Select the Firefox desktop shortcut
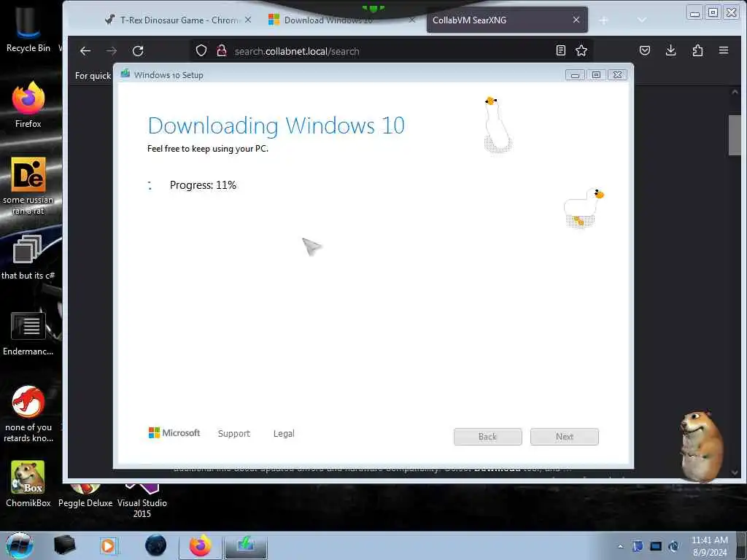Viewport: 747px width, 560px height. (28, 105)
